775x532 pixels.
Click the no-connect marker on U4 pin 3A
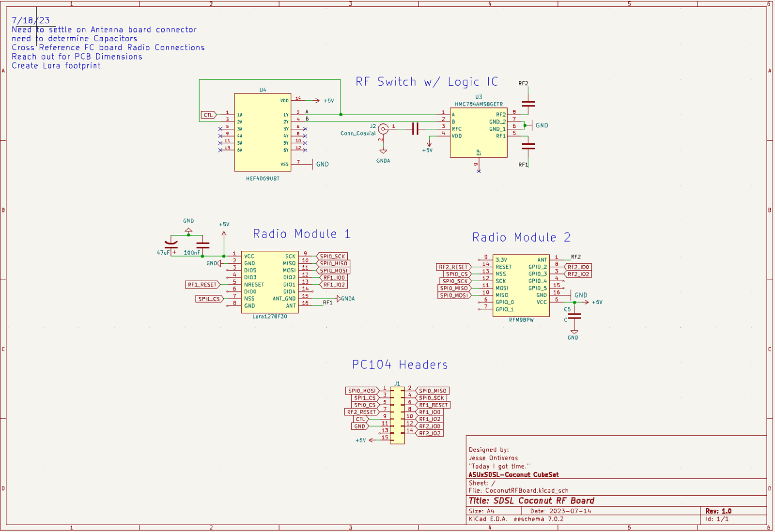click(x=220, y=128)
